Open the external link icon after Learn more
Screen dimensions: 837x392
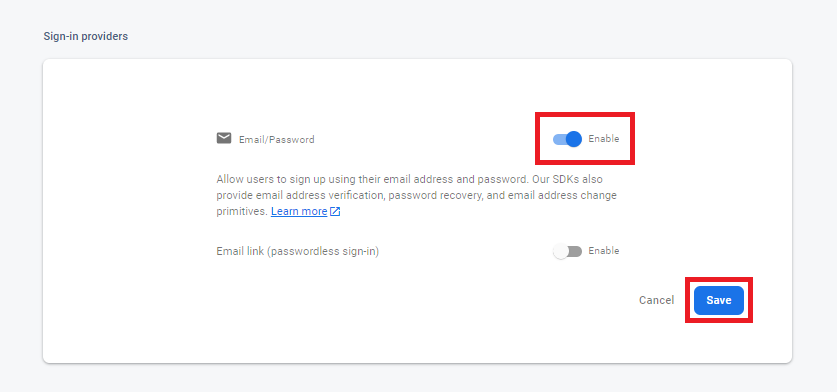(x=335, y=211)
